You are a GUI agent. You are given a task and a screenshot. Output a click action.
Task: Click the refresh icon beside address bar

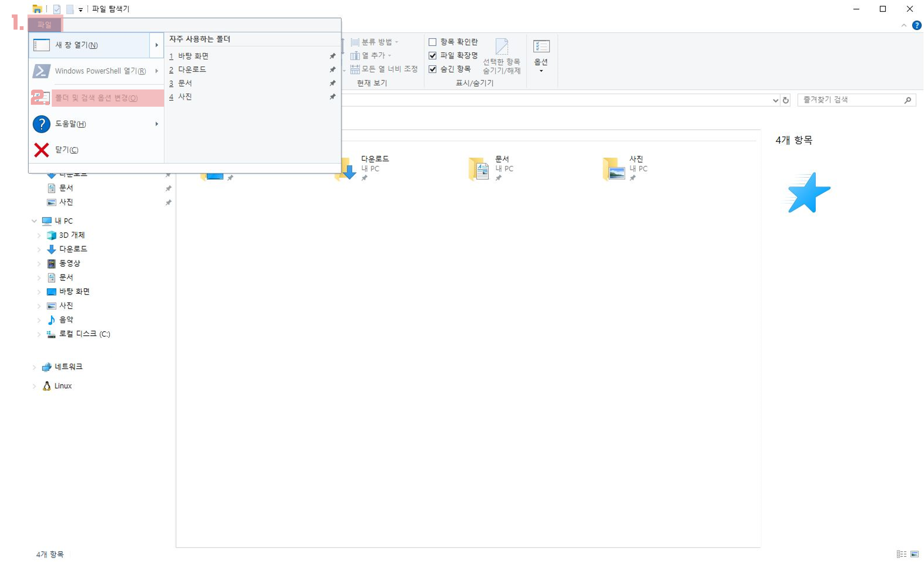785,100
